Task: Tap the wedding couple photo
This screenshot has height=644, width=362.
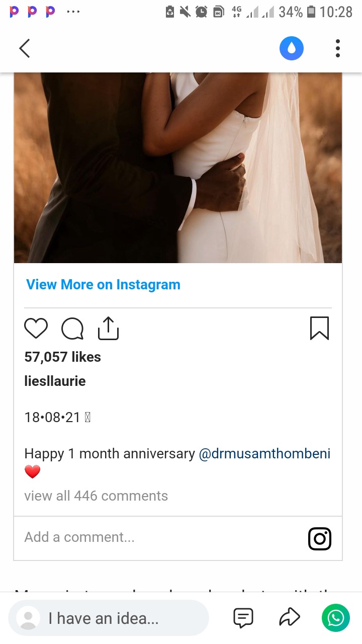Action: point(178,168)
